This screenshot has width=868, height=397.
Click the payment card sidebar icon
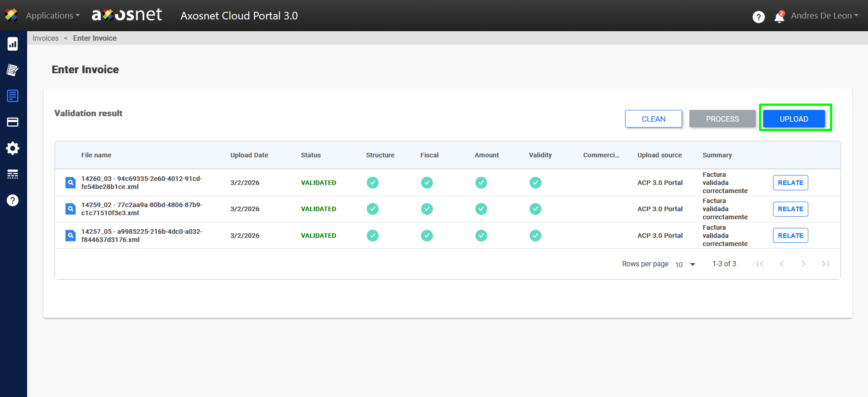coord(13,122)
